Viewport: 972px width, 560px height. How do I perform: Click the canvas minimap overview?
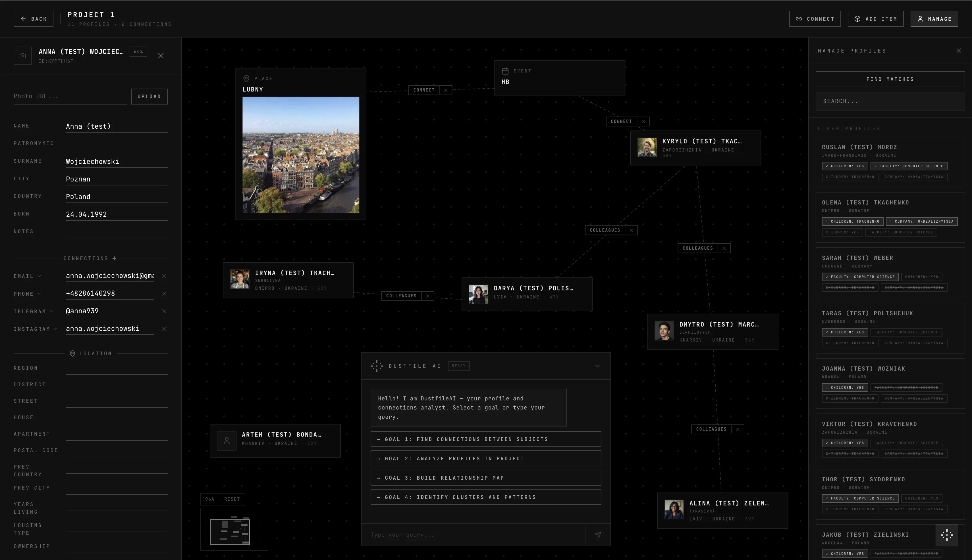(x=234, y=529)
